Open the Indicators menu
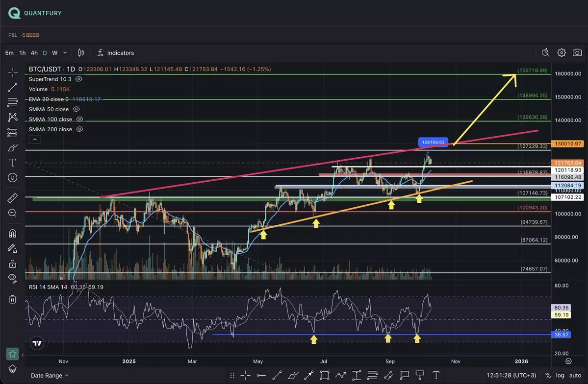This screenshot has width=588, height=384. (x=116, y=53)
